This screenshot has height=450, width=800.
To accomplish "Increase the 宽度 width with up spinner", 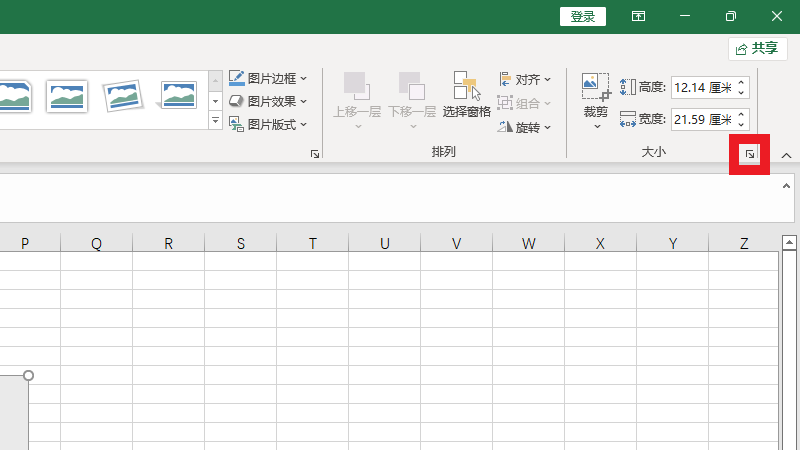I will [x=742, y=114].
